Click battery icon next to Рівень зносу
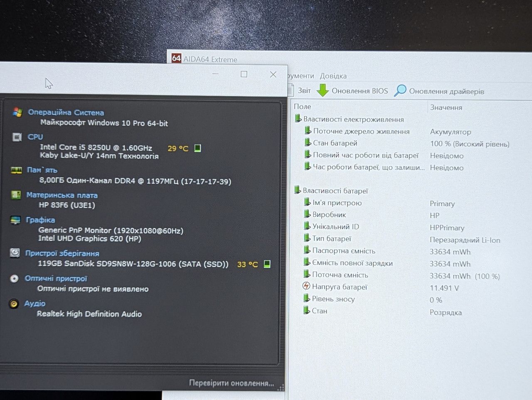Image resolution: width=532 pixels, height=400 pixels. pos(307,298)
